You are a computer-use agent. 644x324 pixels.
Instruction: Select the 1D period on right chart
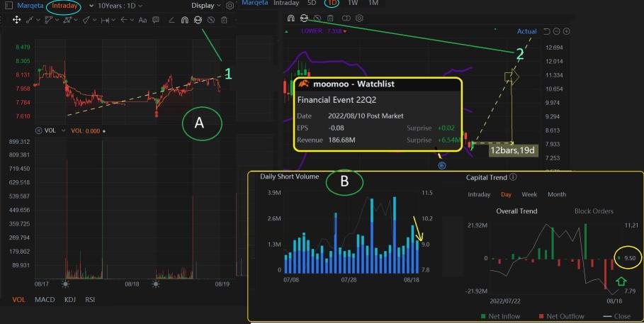click(x=332, y=3)
